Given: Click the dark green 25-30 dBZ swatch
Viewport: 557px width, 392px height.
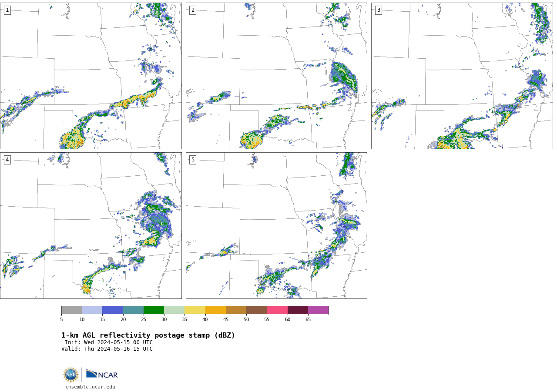Looking at the screenshot, I should [154, 310].
